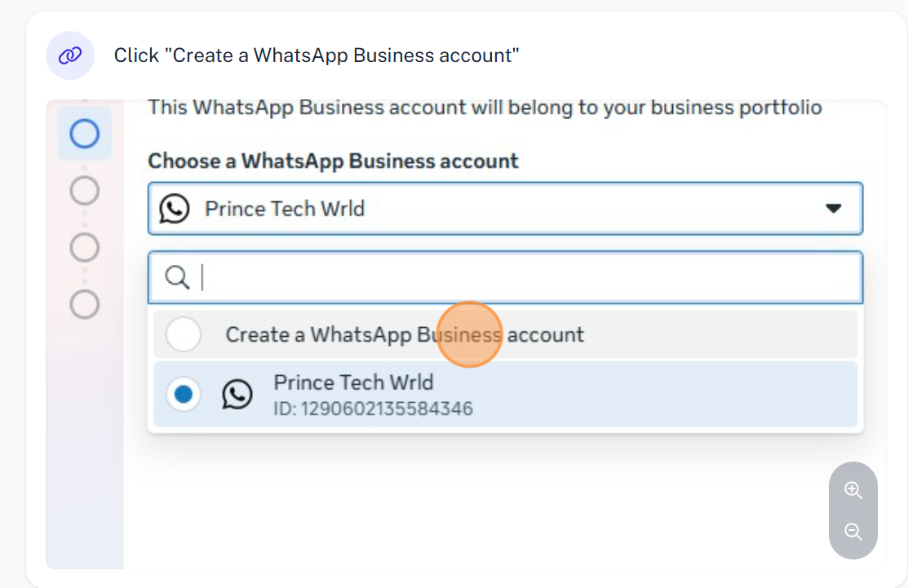The width and height of the screenshot is (908, 588).
Task: Click the magnifier icon in search box
Action: [x=176, y=278]
